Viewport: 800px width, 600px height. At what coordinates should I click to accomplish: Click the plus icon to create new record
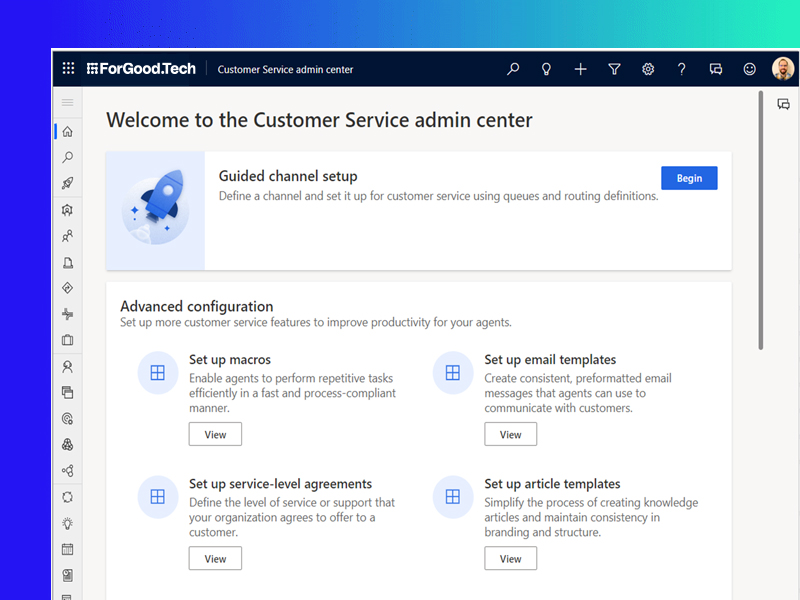[x=581, y=69]
